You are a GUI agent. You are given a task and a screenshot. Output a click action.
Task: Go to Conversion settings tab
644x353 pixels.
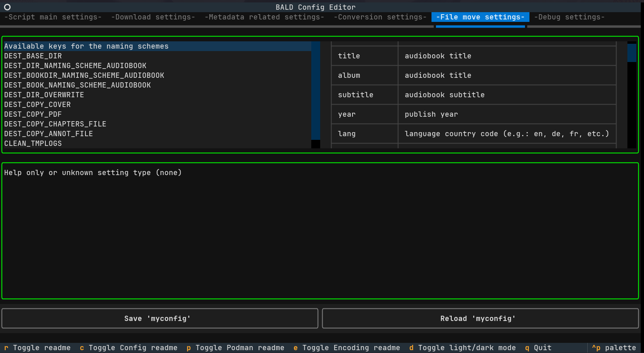380,17
